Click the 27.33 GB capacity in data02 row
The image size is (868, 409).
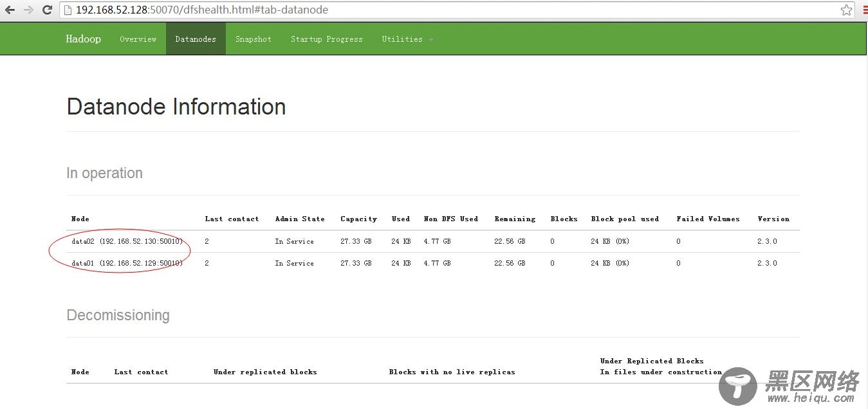[x=356, y=241]
